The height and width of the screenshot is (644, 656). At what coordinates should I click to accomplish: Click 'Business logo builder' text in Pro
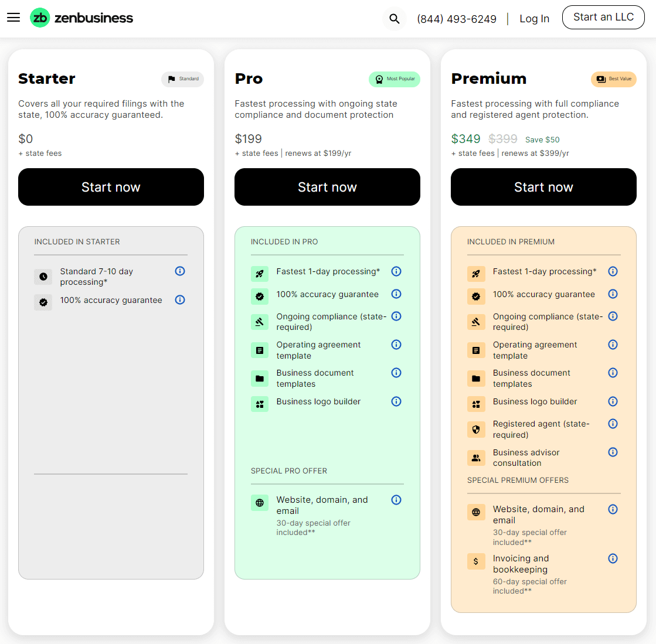(x=318, y=401)
